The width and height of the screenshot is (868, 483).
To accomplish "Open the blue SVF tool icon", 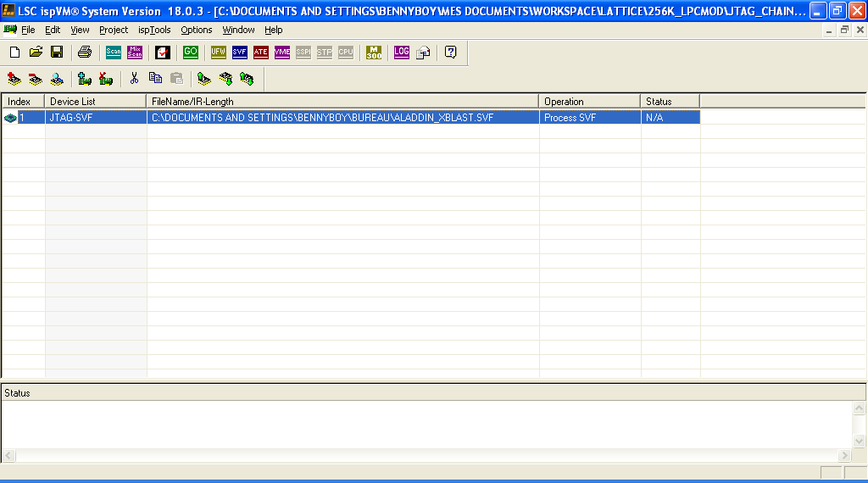I will point(239,52).
